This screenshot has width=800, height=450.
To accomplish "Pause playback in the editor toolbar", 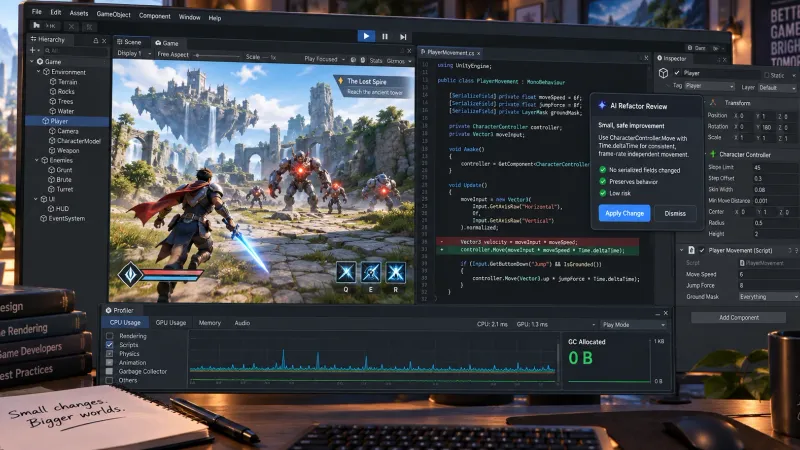I will click(385, 37).
